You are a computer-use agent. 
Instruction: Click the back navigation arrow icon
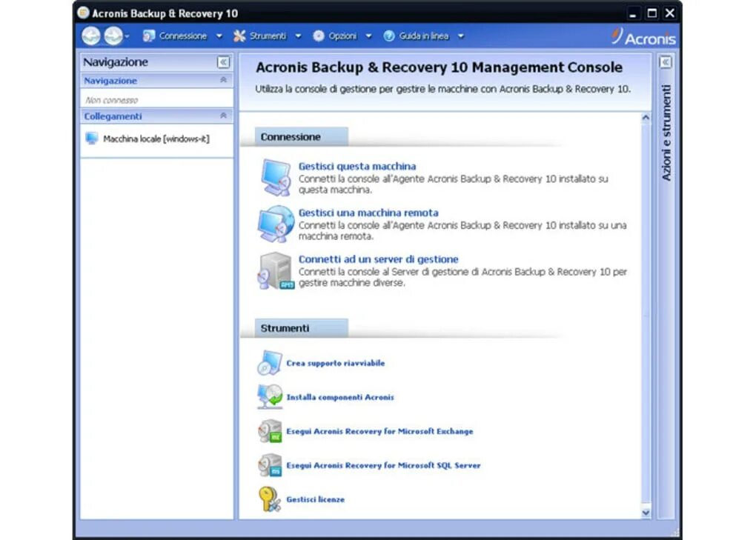click(90, 36)
